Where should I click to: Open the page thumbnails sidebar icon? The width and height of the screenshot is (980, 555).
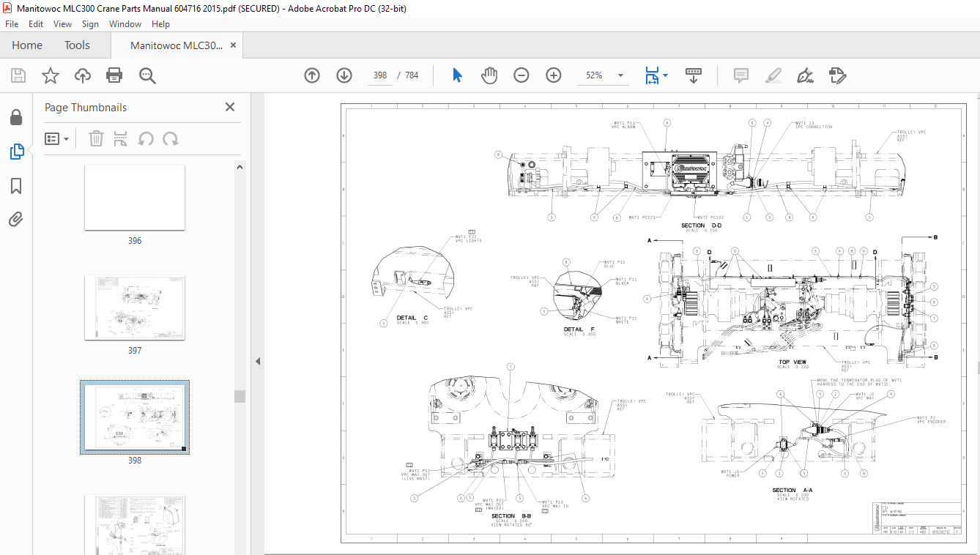coord(16,152)
